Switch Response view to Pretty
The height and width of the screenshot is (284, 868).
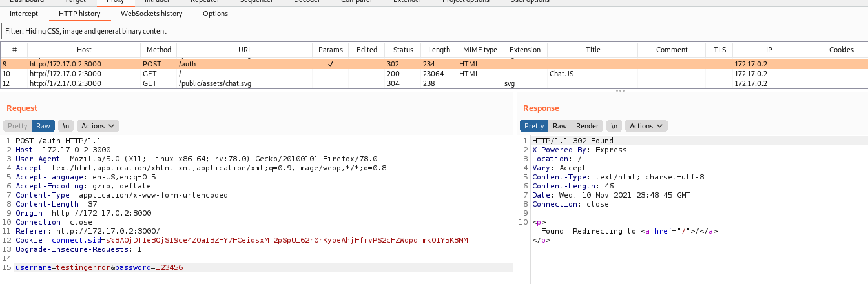pyautogui.click(x=534, y=126)
